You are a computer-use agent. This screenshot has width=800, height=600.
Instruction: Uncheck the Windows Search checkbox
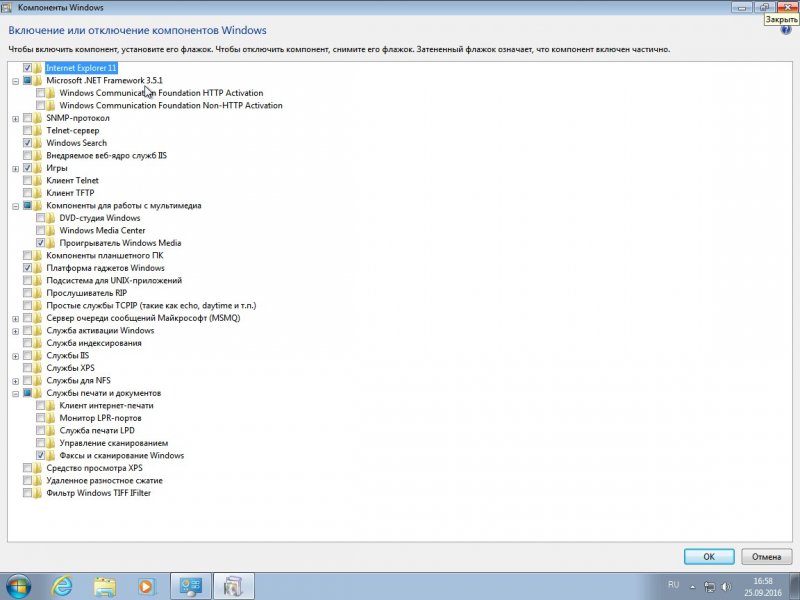coord(28,143)
